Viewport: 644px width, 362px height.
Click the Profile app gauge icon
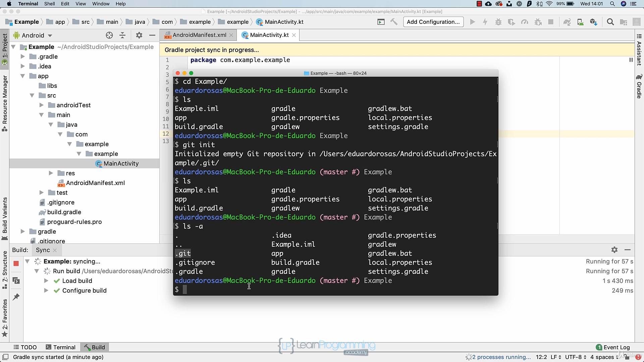click(525, 22)
